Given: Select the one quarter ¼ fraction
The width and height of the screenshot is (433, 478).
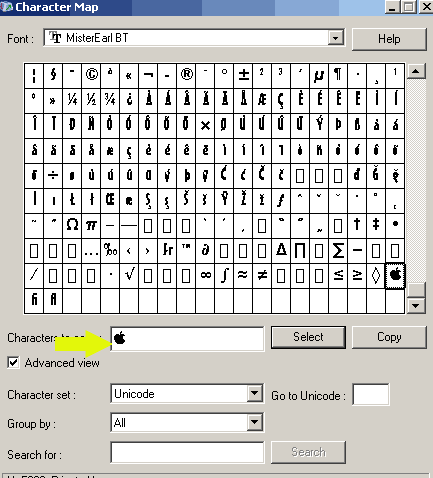Looking at the screenshot, I should click(x=72, y=101).
